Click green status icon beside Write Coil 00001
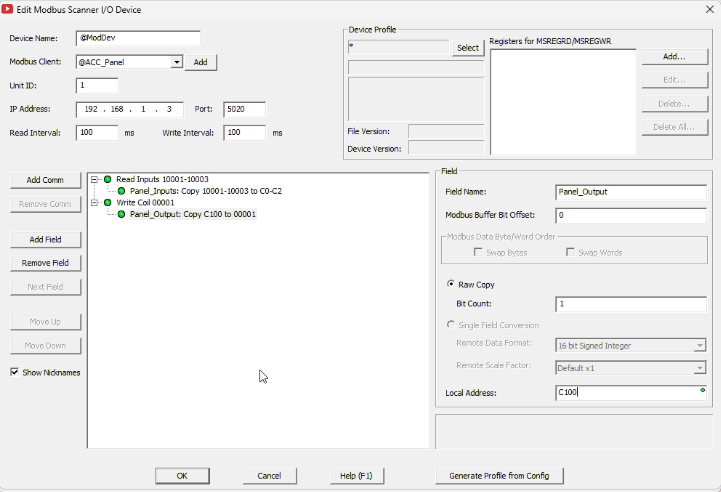Screen dimensions: 721x492 pyautogui.click(x=108, y=202)
